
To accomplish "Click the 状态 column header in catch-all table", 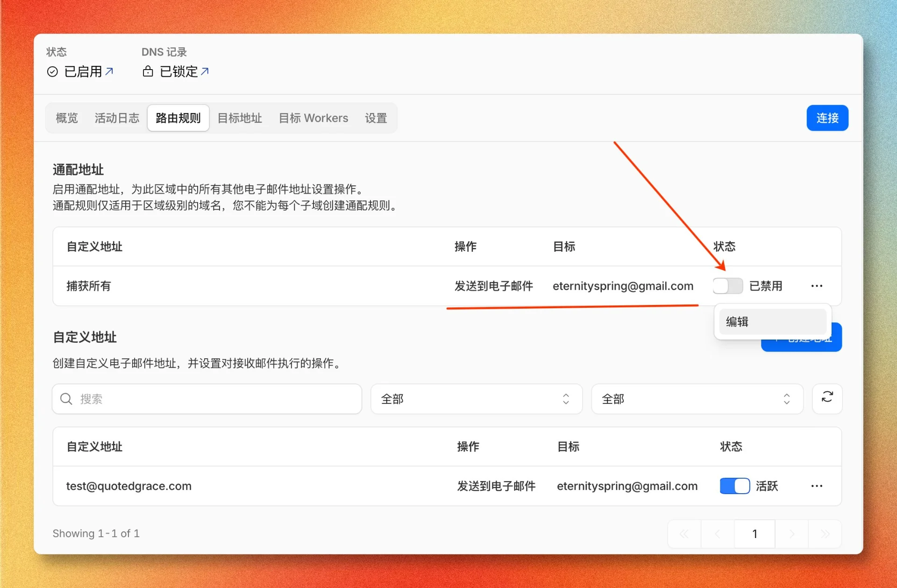I will 724,247.
